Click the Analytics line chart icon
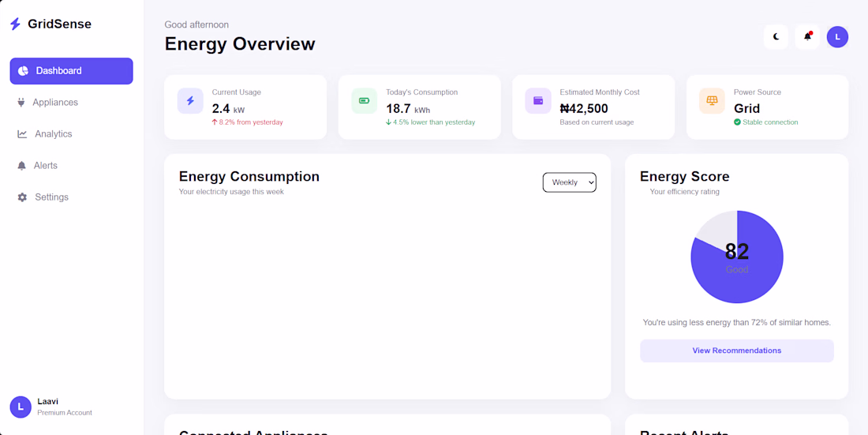 tap(22, 134)
